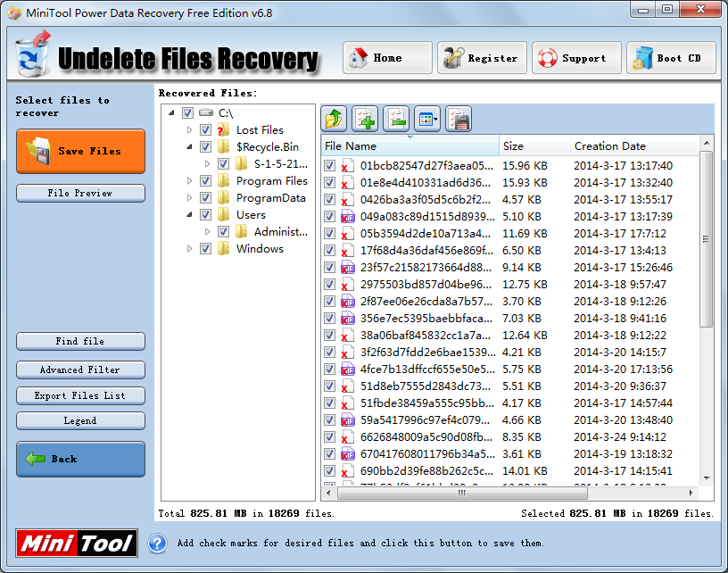Collapse the $Recycle.Bin tree node

[189, 146]
